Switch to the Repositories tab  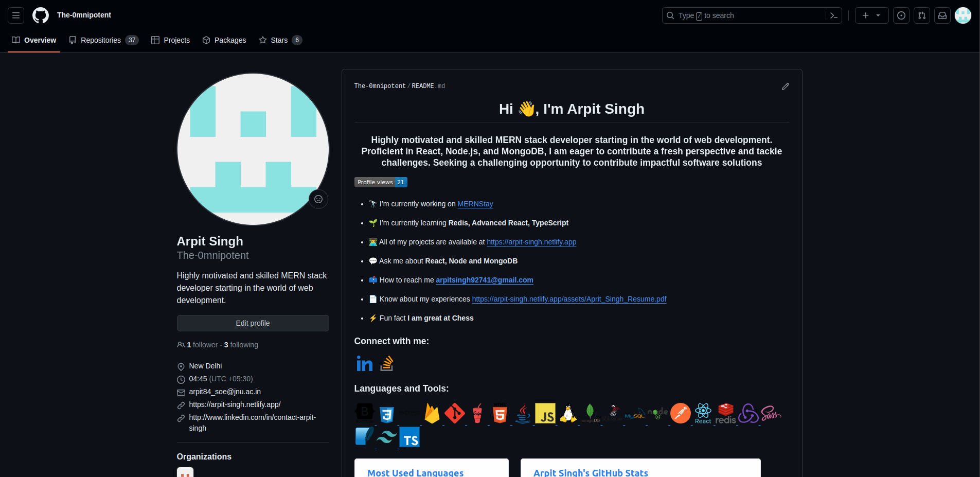coord(104,40)
